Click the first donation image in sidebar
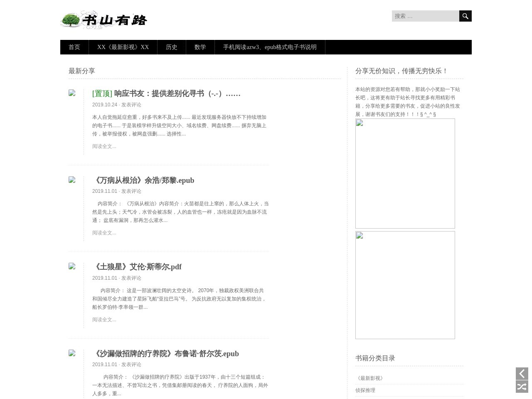The width and height of the screenshot is (532, 399). (x=405, y=173)
